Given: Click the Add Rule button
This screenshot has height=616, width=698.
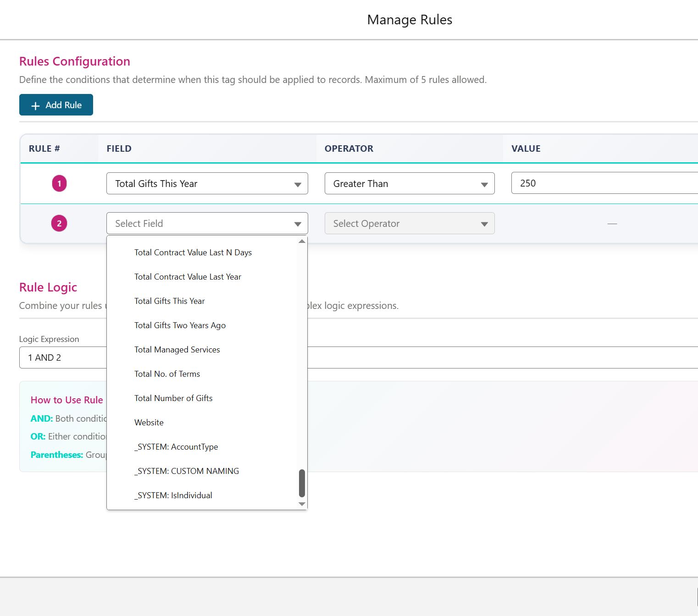Looking at the screenshot, I should click(x=56, y=105).
